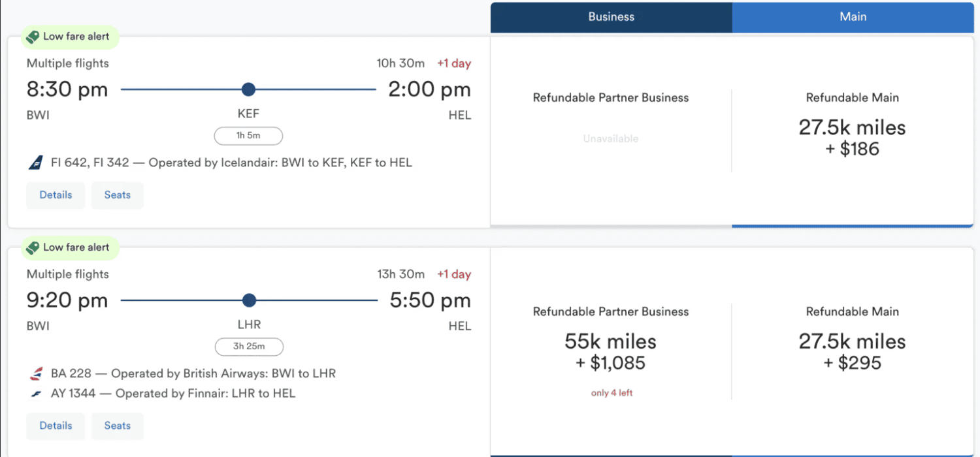This screenshot has height=457, width=980.
Task: Switch to the Main fare tab
Action: 853,18
